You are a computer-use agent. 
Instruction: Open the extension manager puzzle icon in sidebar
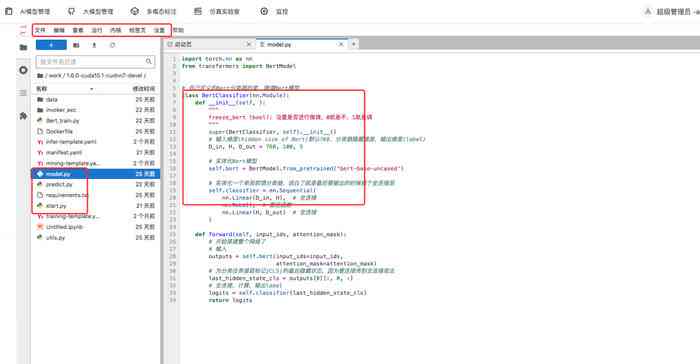coord(23,116)
